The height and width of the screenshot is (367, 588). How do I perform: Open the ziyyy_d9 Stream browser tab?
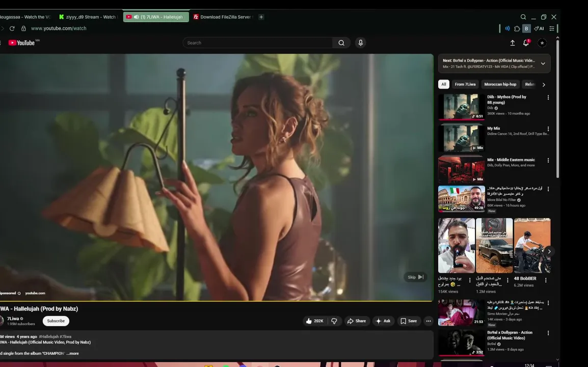(89, 17)
